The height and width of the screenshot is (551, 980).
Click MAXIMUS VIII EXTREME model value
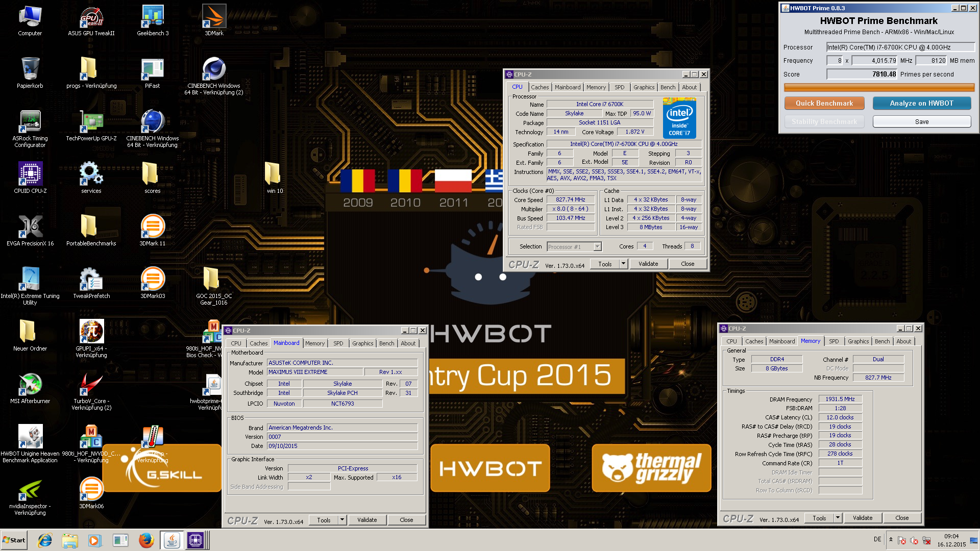pos(315,372)
